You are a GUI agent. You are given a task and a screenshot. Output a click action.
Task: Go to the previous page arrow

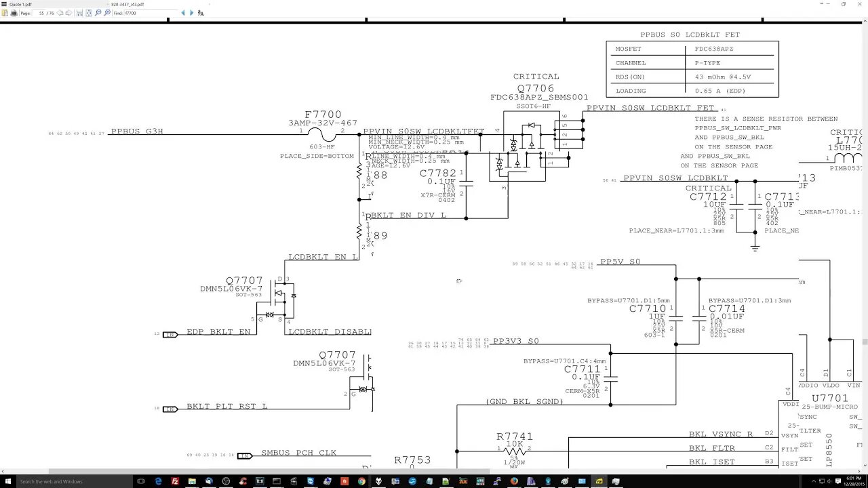pyautogui.click(x=60, y=13)
